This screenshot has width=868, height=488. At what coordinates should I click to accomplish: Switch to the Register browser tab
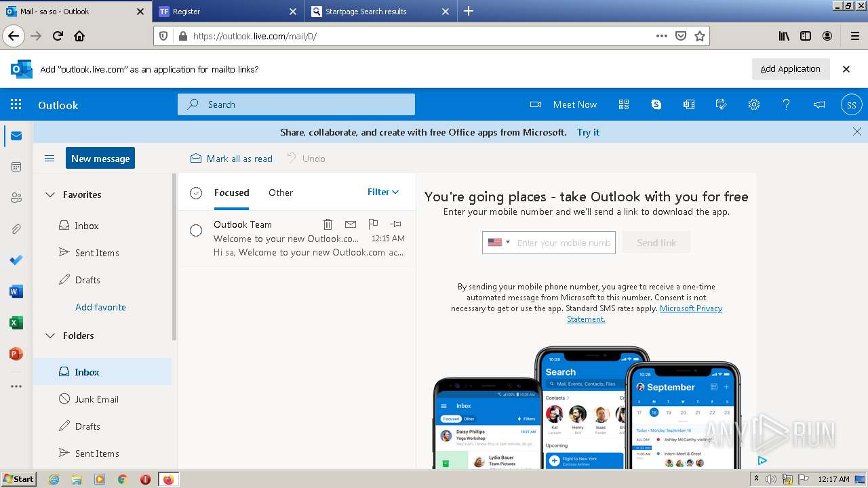228,12
